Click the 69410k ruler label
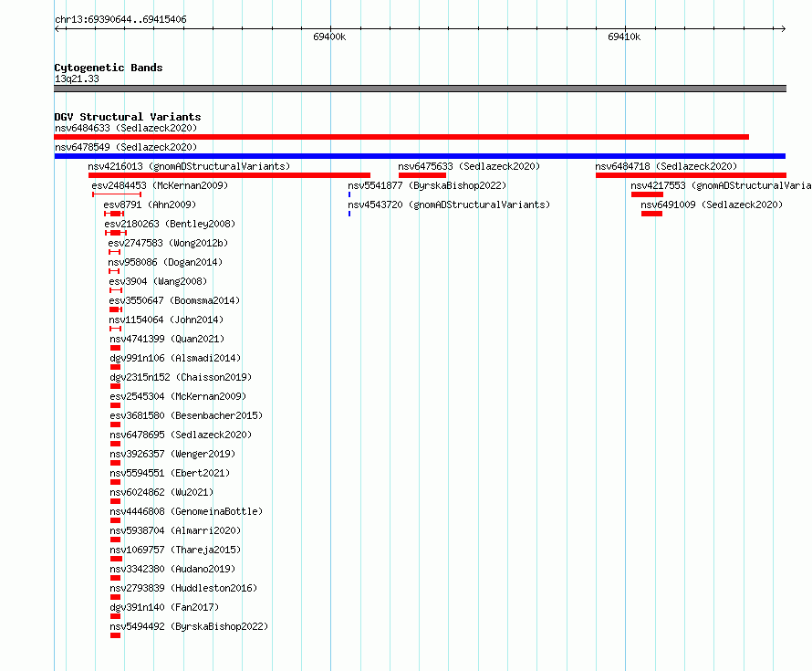 [624, 37]
